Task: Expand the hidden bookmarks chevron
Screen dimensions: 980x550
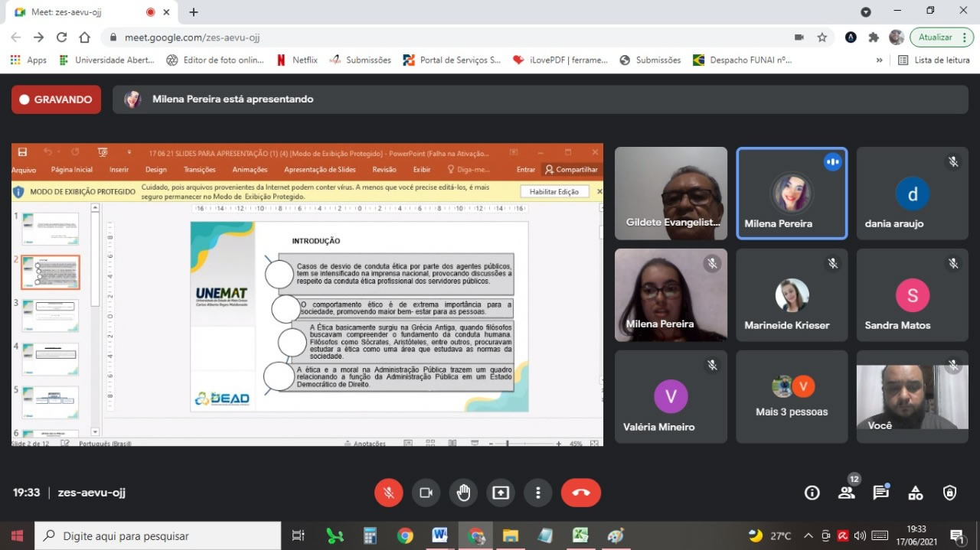Action: coord(879,60)
